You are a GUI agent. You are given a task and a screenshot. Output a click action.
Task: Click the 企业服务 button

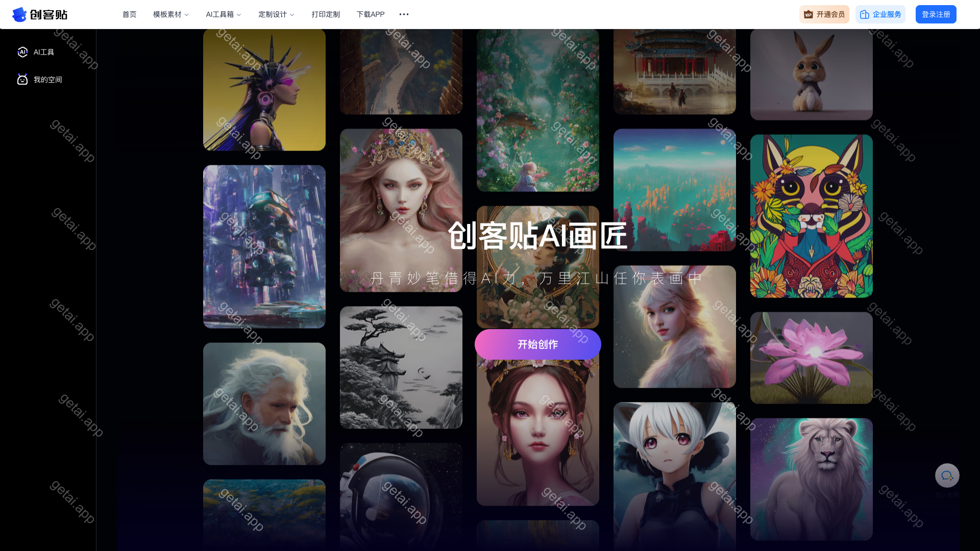coord(880,14)
